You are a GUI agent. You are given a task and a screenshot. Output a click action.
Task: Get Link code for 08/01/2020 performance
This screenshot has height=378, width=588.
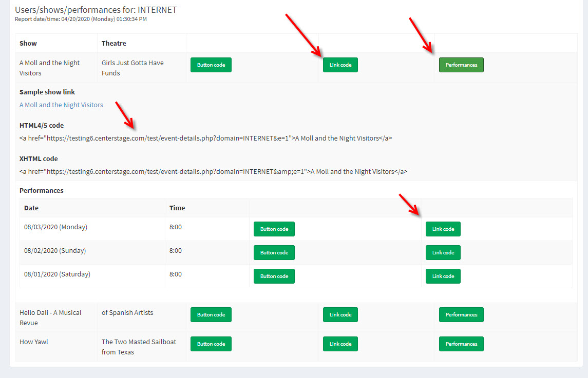pos(443,276)
